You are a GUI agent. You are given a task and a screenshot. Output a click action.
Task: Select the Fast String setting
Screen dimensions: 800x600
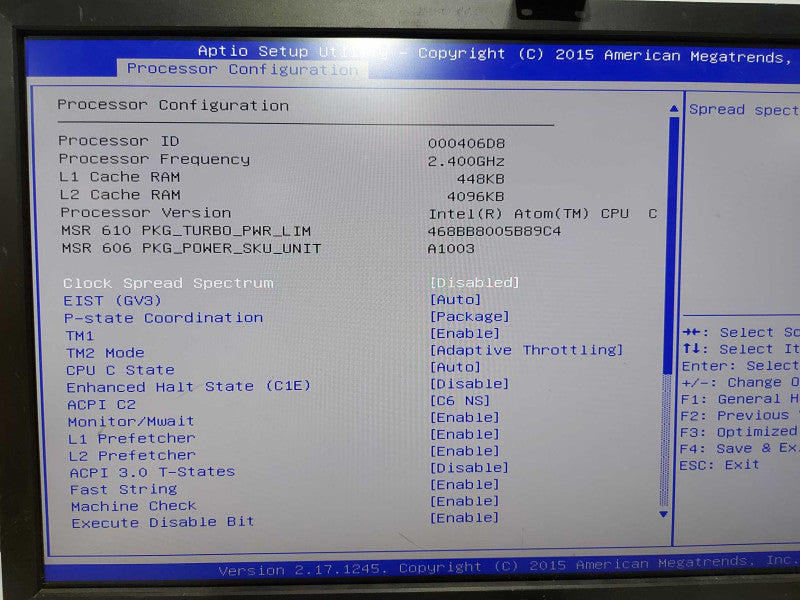(123, 489)
